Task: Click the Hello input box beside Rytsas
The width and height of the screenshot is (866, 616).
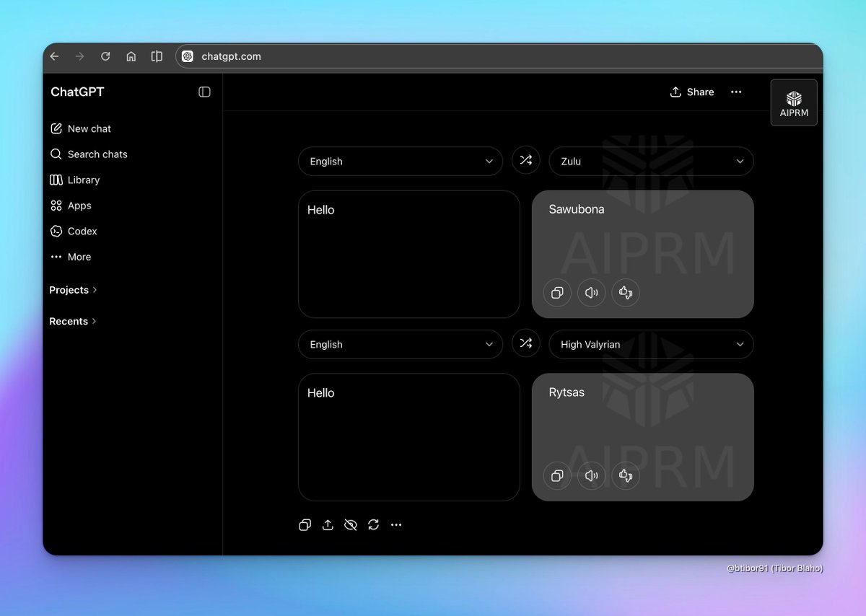Action: coord(409,437)
